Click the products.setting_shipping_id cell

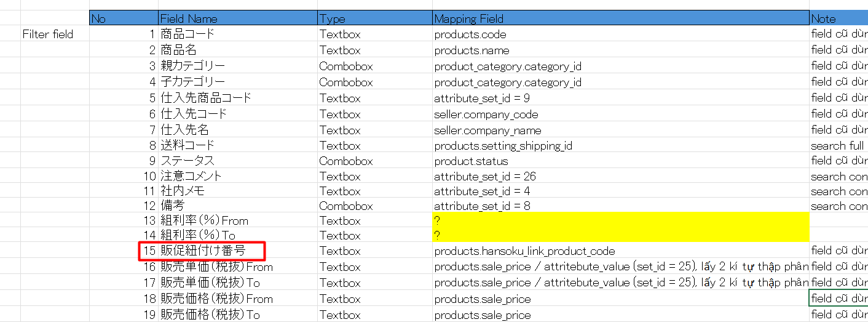pos(620,146)
